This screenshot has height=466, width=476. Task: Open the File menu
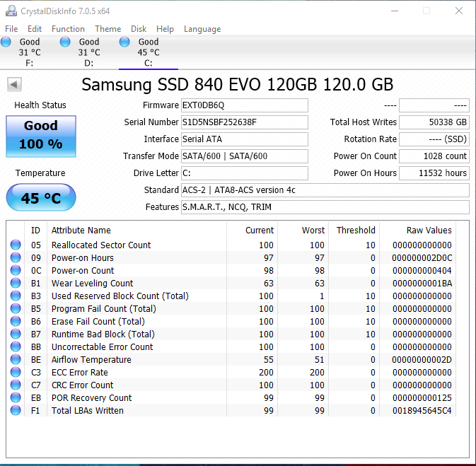point(11,29)
